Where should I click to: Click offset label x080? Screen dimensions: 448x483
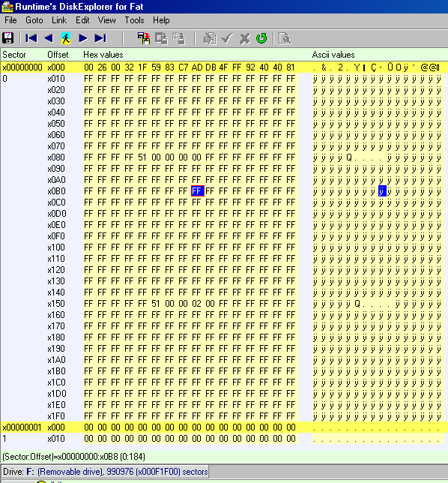56,157
